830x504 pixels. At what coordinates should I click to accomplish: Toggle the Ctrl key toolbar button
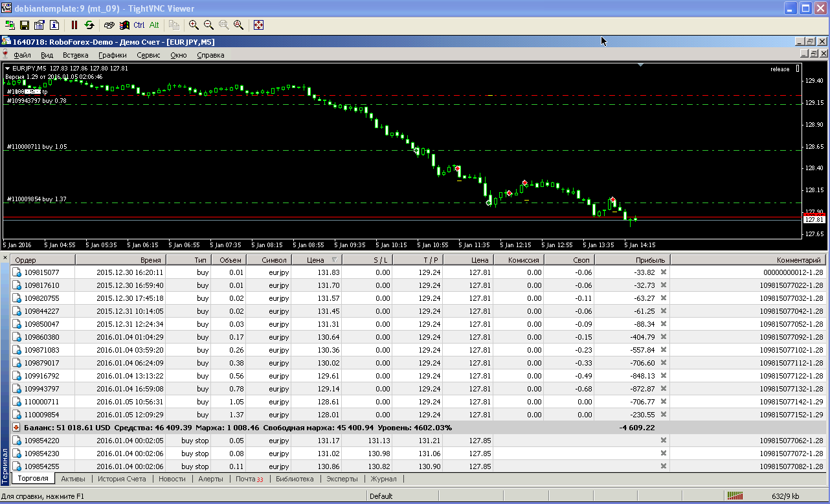(x=139, y=25)
